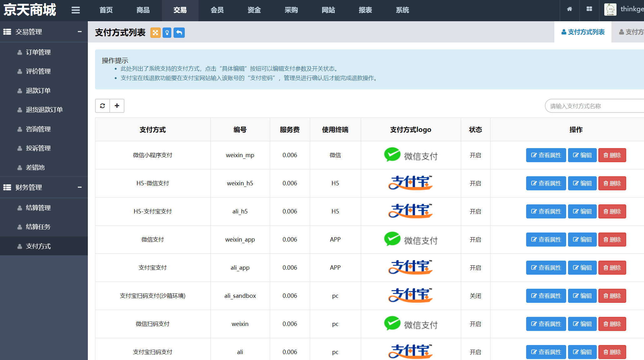Select 支付方式 in sidebar

point(44,246)
